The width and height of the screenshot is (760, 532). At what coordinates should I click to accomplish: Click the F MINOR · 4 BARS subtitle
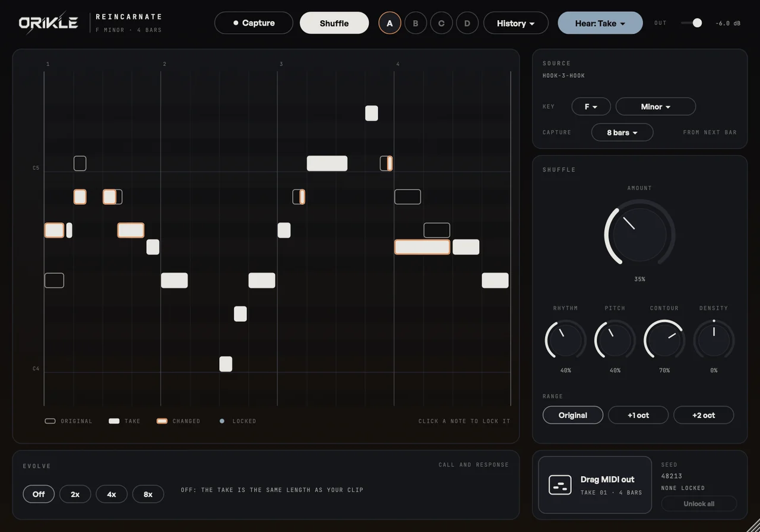[x=129, y=30]
